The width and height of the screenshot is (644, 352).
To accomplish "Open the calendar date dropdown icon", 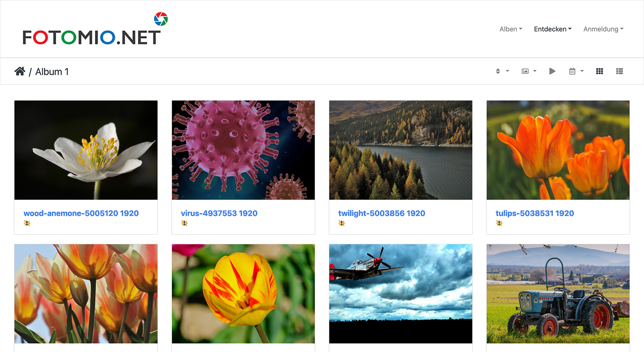I will pyautogui.click(x=576, y=71).
